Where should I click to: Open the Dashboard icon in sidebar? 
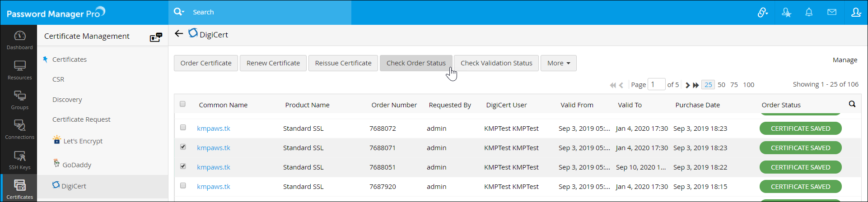pyautogui.click(x=20, y=40)
